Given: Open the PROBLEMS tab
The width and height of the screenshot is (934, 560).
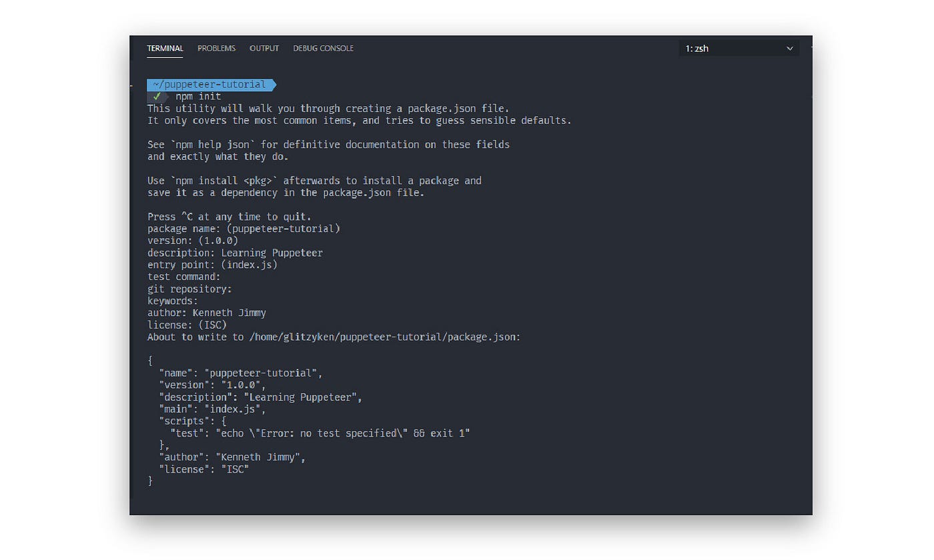Looking at the screenshot, I should (216, 49).
